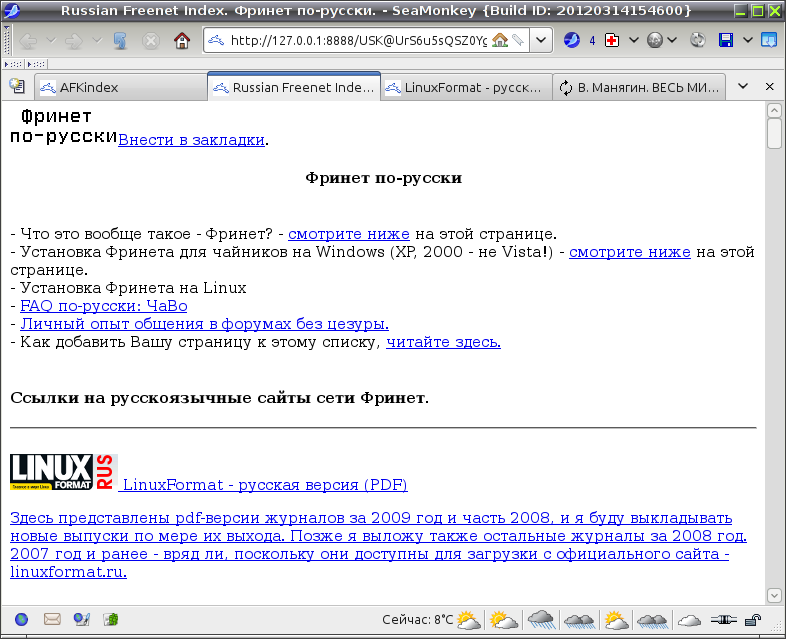The height and width of the screenshot is (639, 786).
Task: Expand the URL bar history dropdown
Action: point(541,40)
